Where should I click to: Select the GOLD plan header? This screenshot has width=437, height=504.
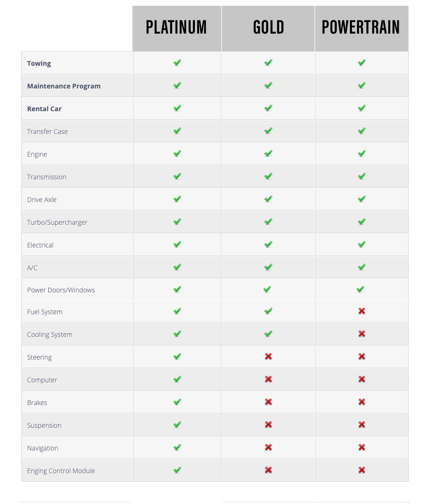pos(268,28)
